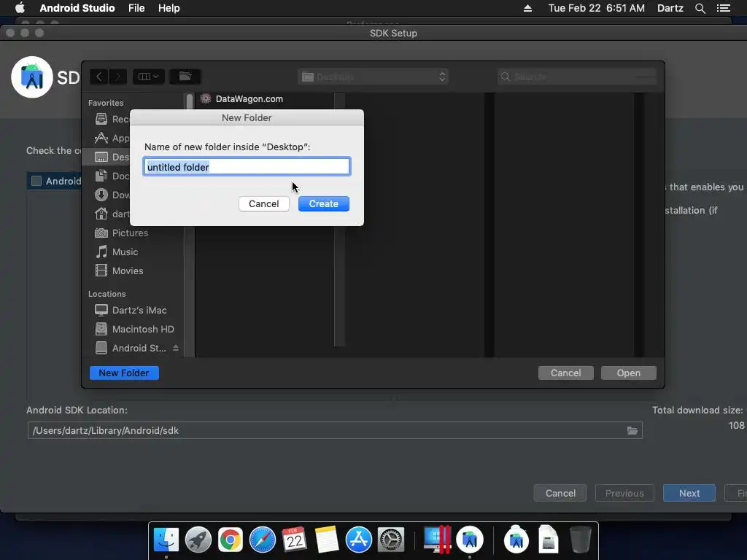Select the dartz home folder in sidebar
747x560 pixels.
tap(112, 214)
